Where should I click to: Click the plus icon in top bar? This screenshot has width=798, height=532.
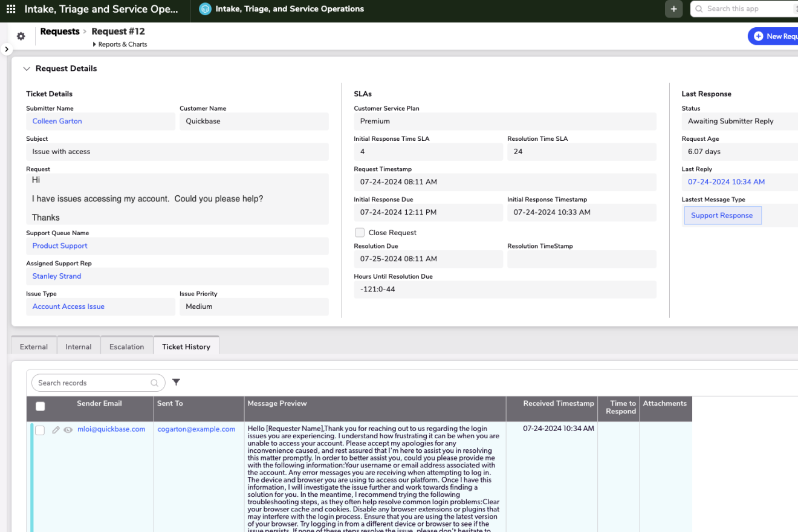pos(673,9)
